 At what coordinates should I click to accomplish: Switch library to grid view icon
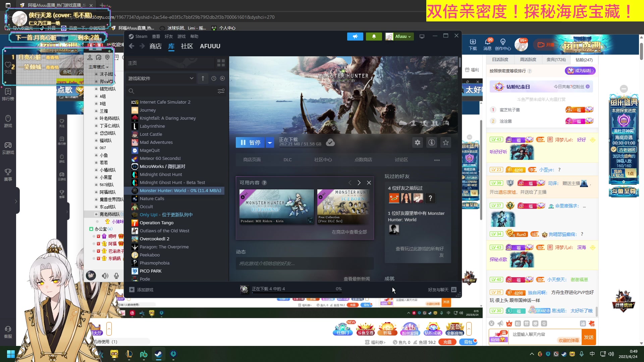pyautogui.click(x=221, y=63)
